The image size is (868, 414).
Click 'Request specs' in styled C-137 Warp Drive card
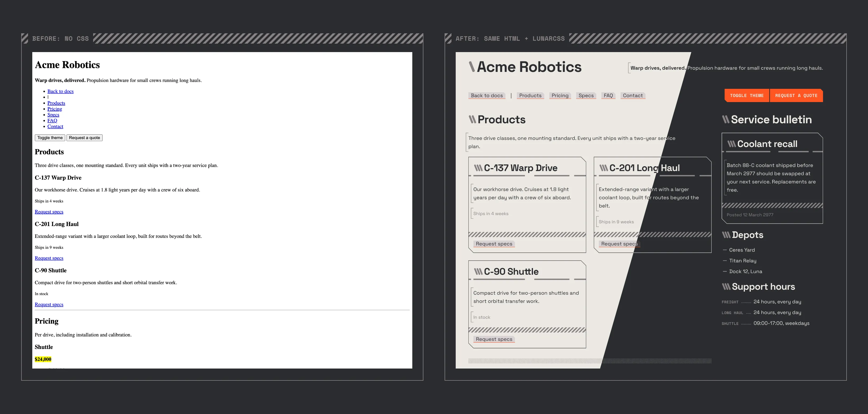click(x=494, y=244)
